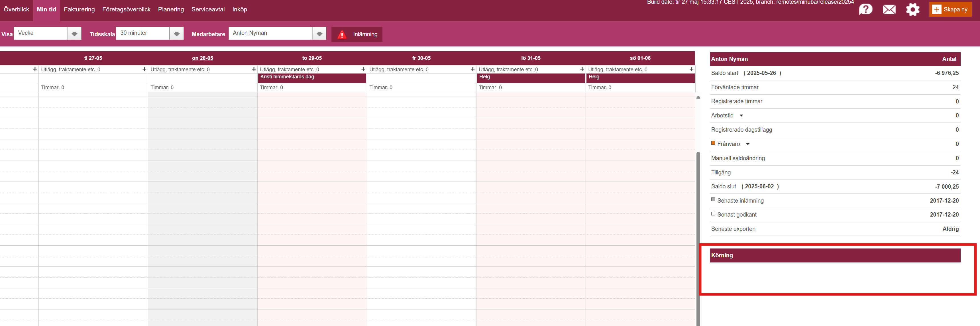Click the Inlämning warning button

[356, 34]
